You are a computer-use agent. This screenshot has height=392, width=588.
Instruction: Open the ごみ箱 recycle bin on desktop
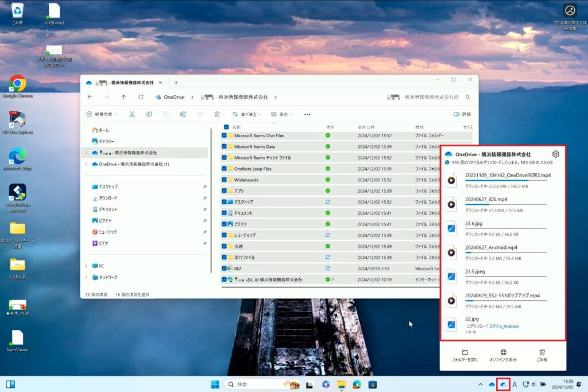pos(18,14)
